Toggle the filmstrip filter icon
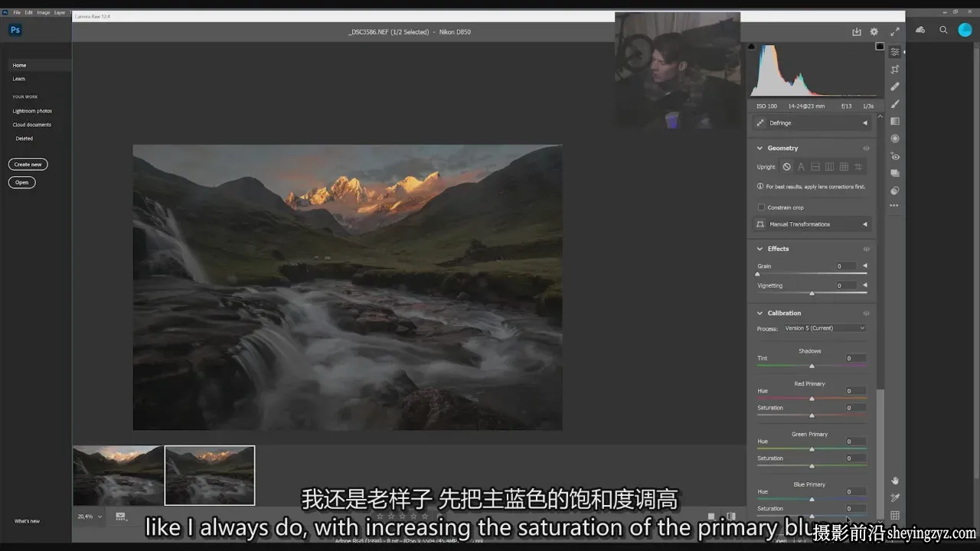The image size is (980, 551). [120, 517]
